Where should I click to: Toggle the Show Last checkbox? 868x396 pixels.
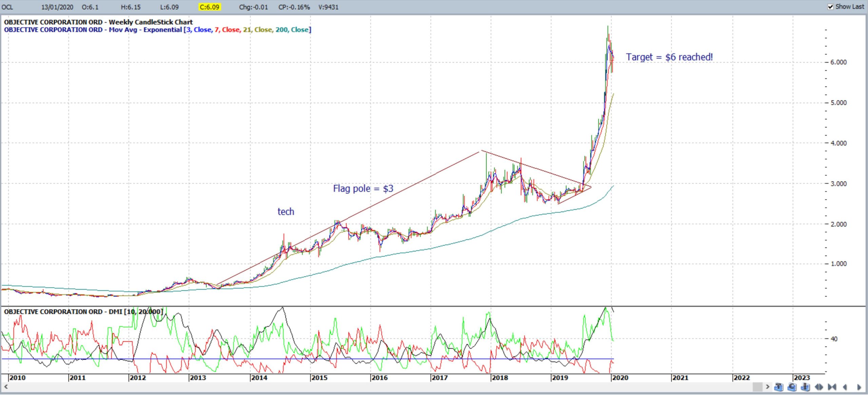[x=830, y=7]
